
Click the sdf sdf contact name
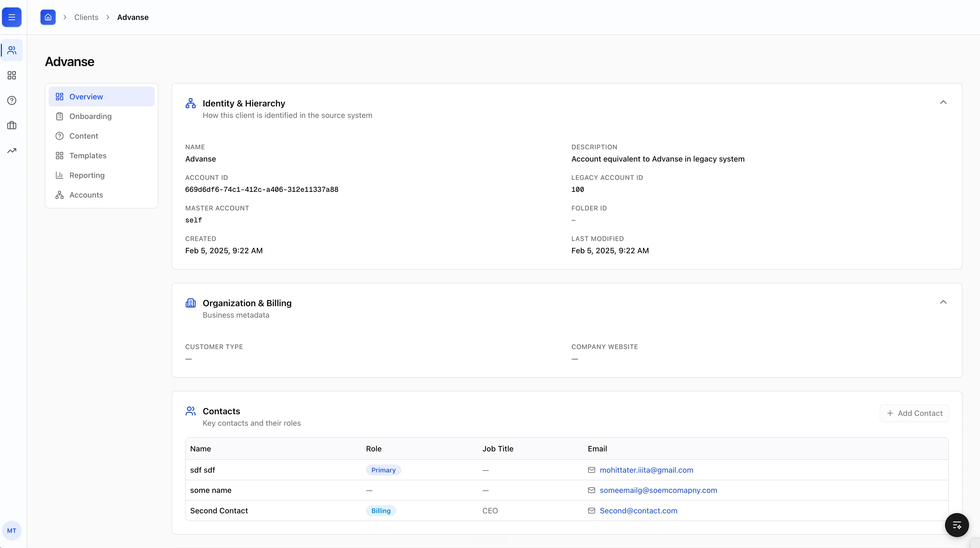click(x=202, y=470)
